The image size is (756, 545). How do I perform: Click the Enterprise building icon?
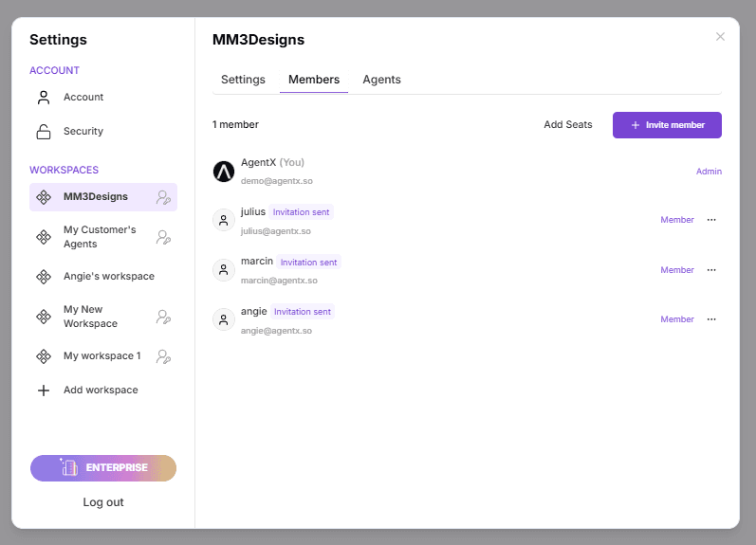click(x=69, y=467)
